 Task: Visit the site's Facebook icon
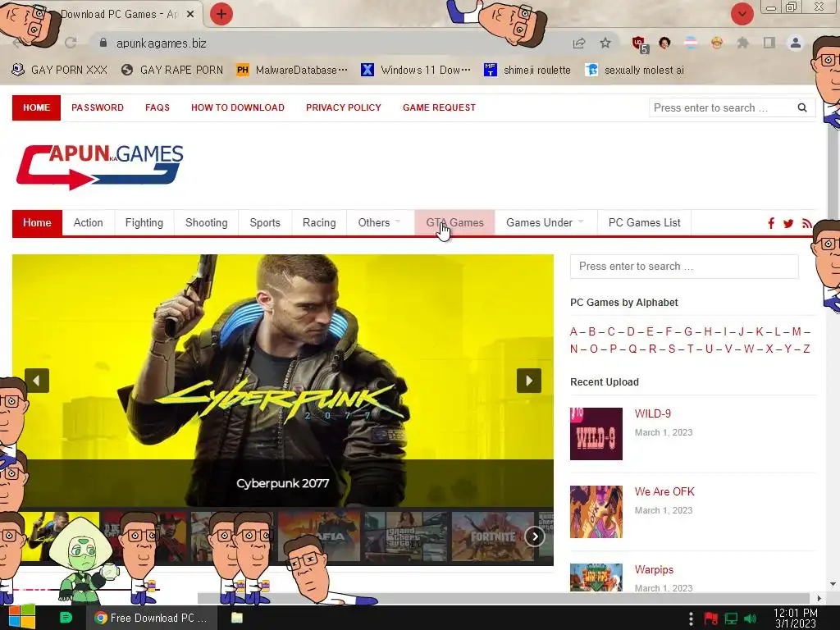click(x=771, y=223)
